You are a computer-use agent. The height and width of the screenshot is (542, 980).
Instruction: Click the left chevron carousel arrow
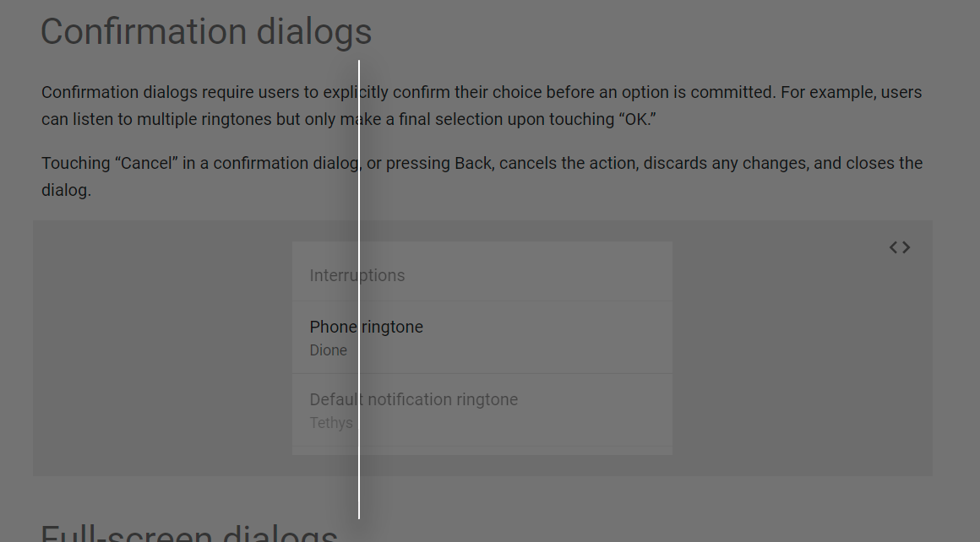tap(893, 247)
